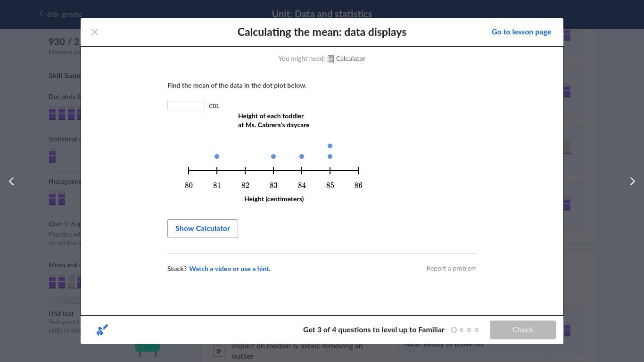
Task: Click Report a problem link
Action: [451, 268]
